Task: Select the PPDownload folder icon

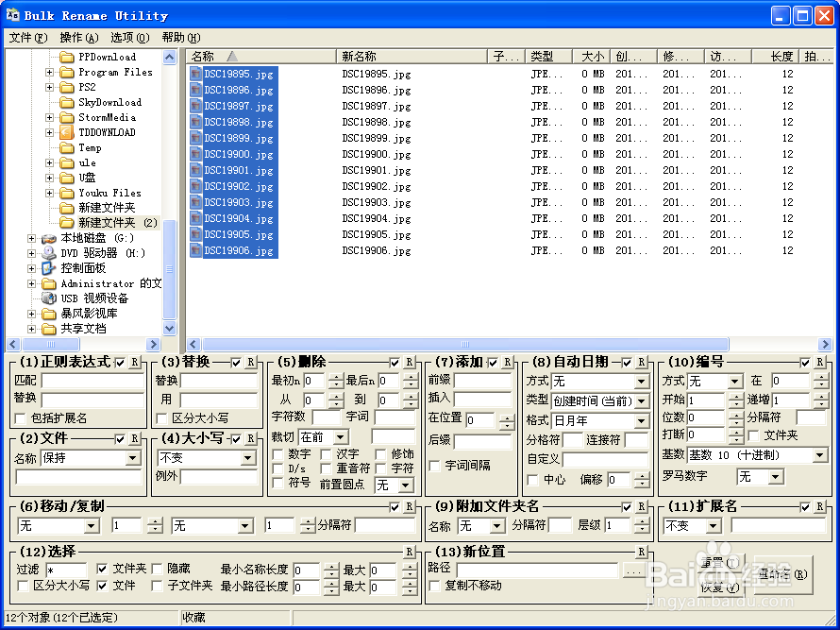Action: pyautogui.click(x=66, y=57)
